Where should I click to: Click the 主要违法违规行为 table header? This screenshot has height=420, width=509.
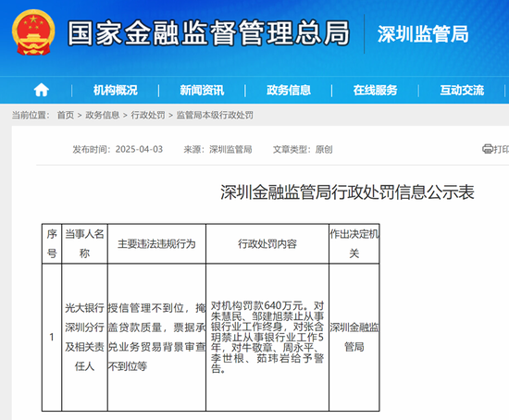(x=156, y=243)
